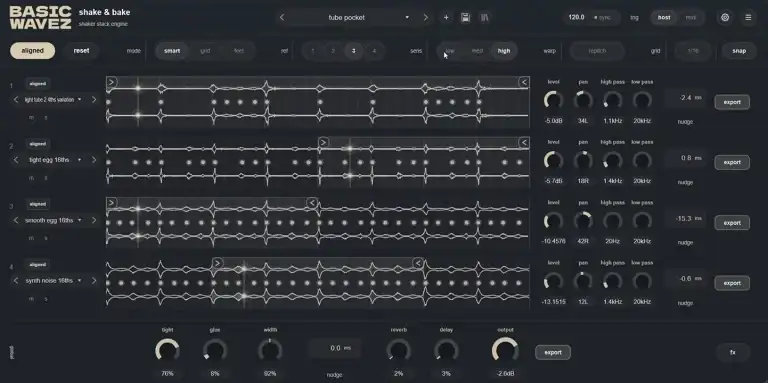The image size is (768, 383).
Task: Open the fx panel button
Action: [x=733, y=352]
